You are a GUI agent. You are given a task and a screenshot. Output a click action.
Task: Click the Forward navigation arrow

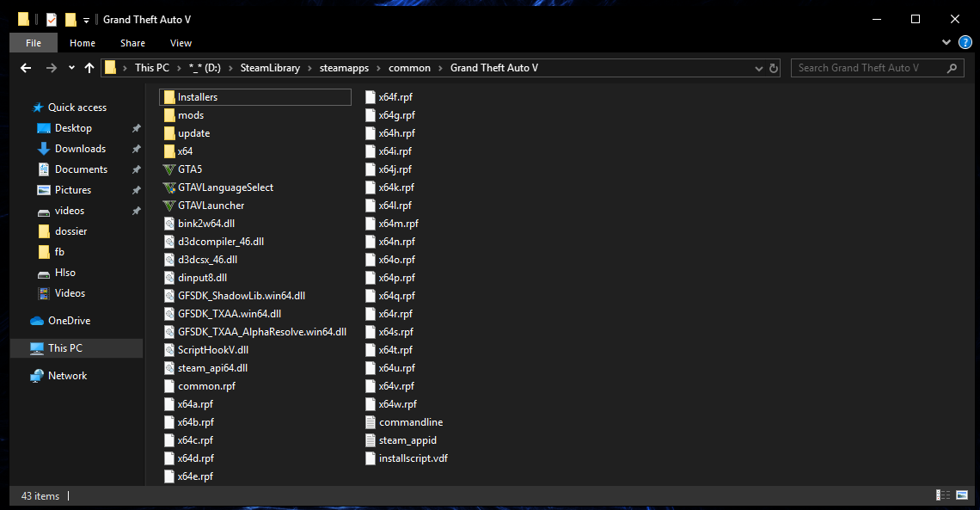(52, 68)
